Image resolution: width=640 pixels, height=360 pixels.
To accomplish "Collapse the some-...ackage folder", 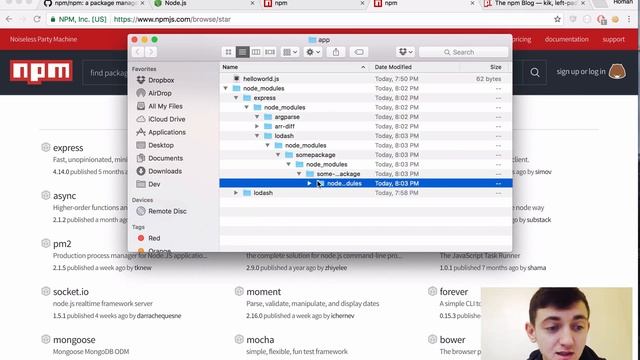I will click(299, 174).
